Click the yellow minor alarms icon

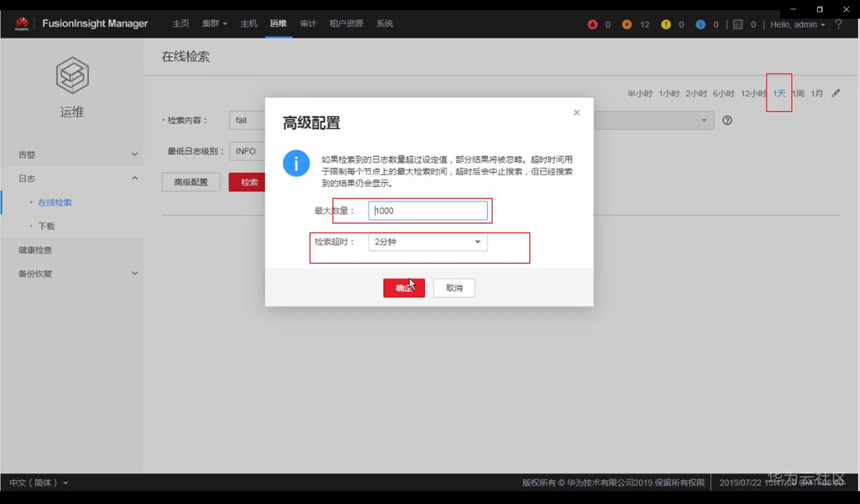click(666, 24)
